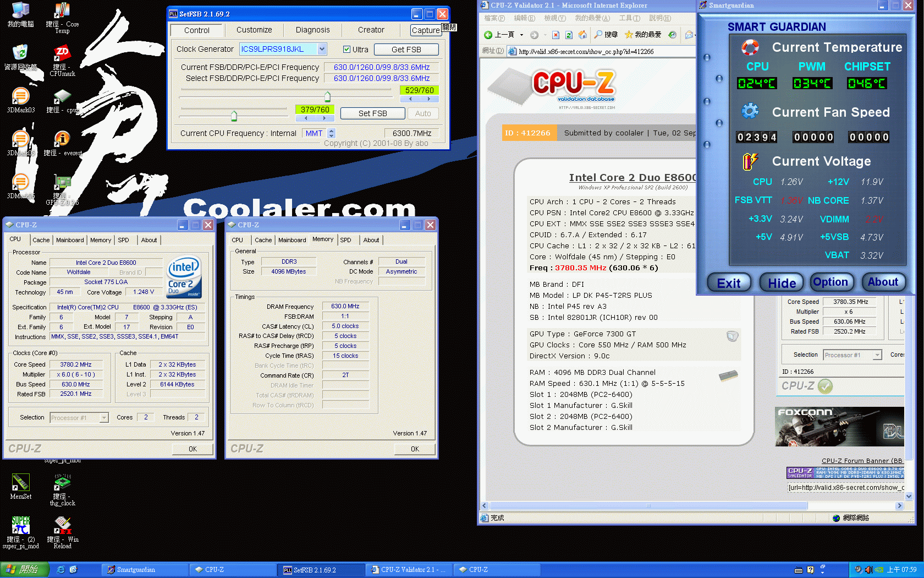Open the MemSet desktop icon
The image size is (924, 578).
click(x=20, y=482)
